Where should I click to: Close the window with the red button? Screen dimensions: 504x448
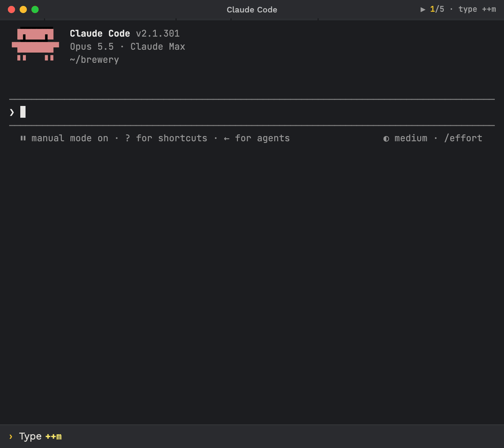click(x=11, y=10)
